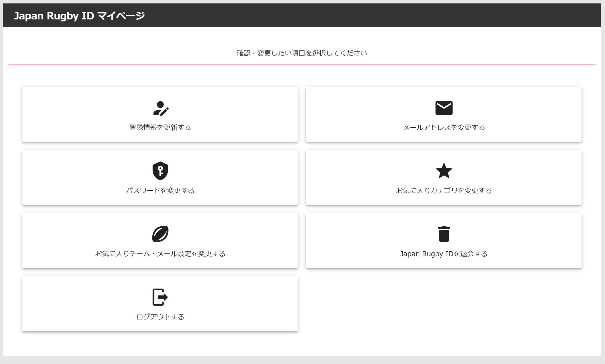
Task: Click the logout door arrow icon
Action: [x=160, y=297]
